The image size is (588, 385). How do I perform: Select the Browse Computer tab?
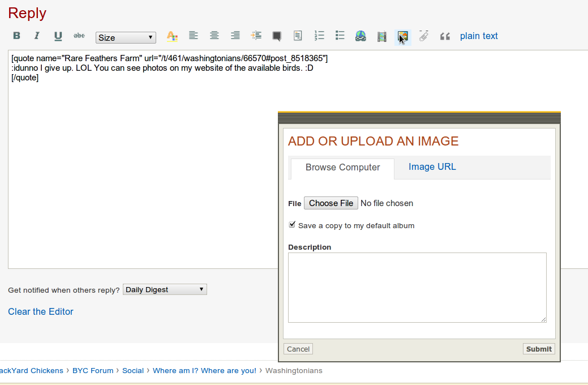pos(342,168)
